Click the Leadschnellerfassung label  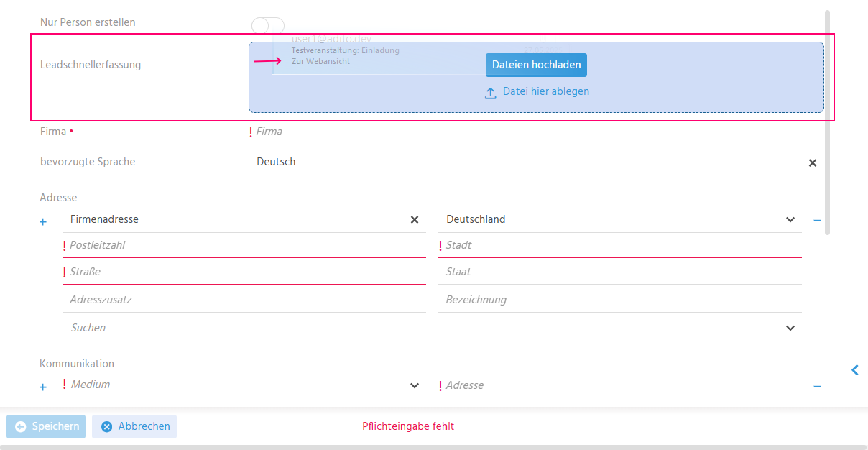coord(91,65)
